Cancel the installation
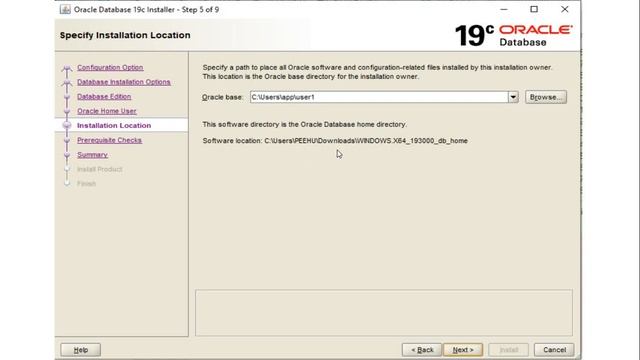640x360 pixels. tap(554, 350)
